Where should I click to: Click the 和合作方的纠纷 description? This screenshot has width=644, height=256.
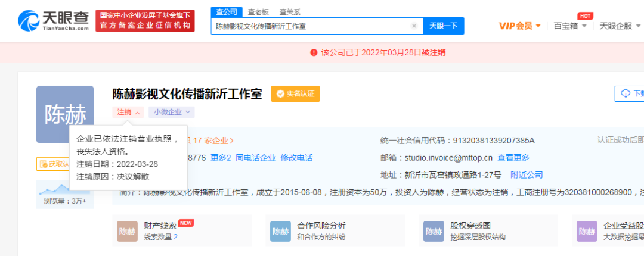(x=321, y=237)
